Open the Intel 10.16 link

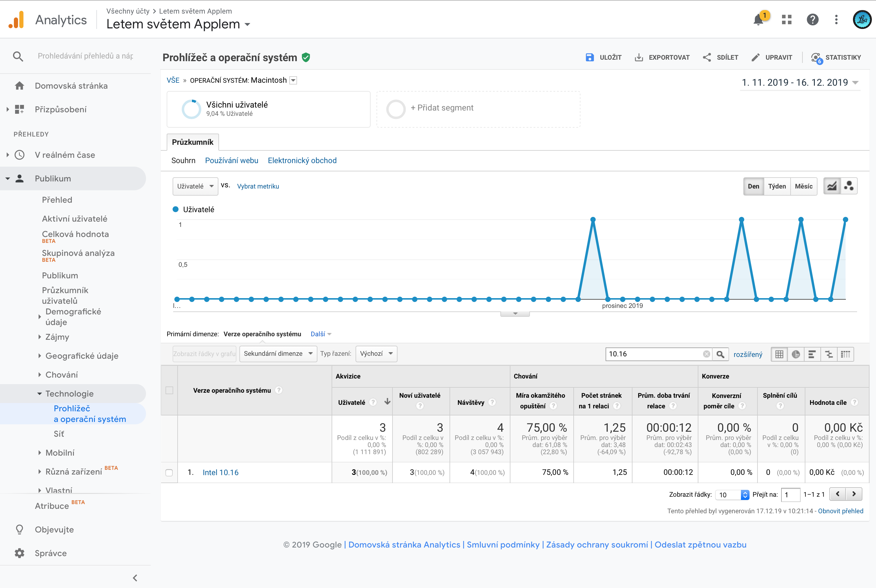pos(220,472)
